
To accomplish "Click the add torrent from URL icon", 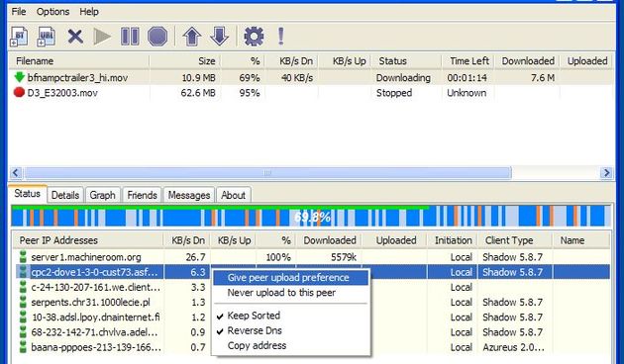I will pyautogui.click(x=46, y=37).
